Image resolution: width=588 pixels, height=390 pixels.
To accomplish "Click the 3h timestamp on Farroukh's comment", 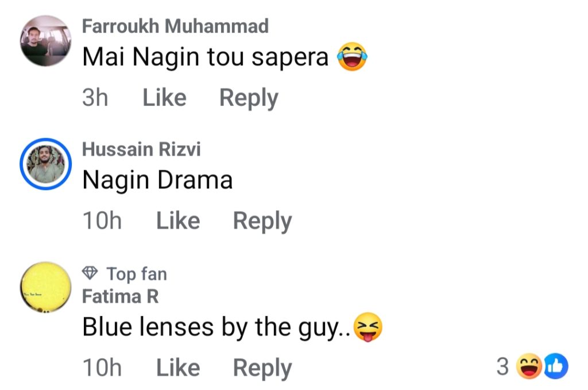I will pos(95,98).
